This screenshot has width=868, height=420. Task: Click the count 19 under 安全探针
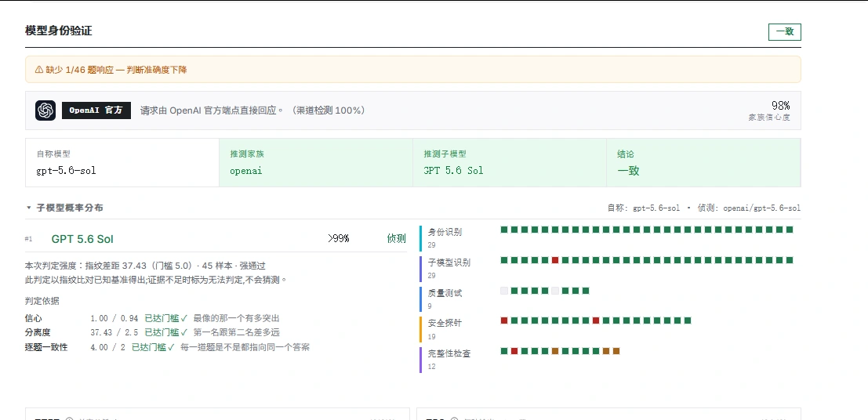tap(432, 336)
